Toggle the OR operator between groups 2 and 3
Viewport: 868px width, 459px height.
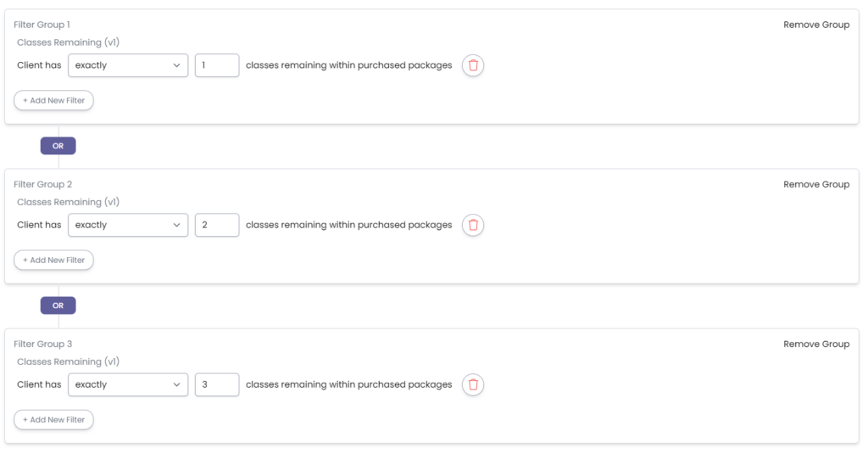(58, 305)
